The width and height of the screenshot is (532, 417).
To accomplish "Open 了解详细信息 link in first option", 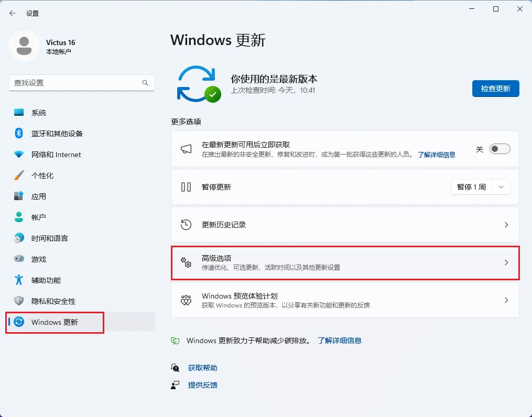I will 436,155.
